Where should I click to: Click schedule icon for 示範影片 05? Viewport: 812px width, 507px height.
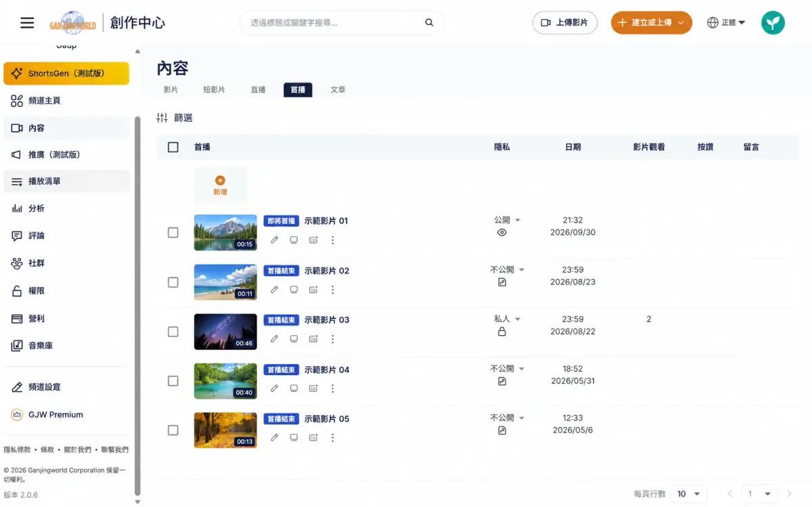[x=313, y=437]
